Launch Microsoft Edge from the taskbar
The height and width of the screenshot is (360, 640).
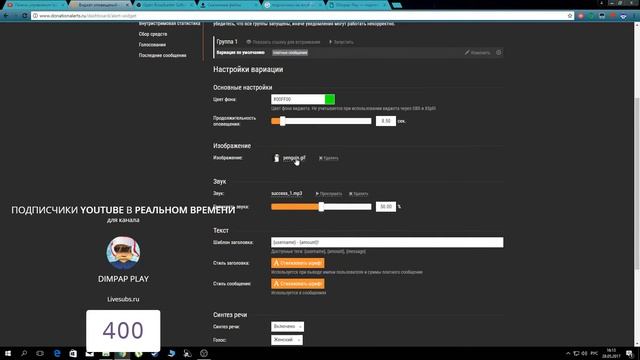pyautogui.click(x=57, y=353)
